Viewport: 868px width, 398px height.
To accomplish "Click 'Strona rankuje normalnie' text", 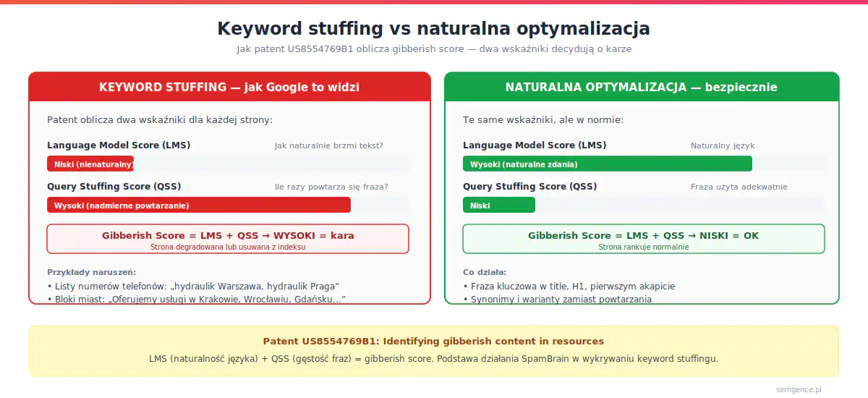I will [644, 247].
